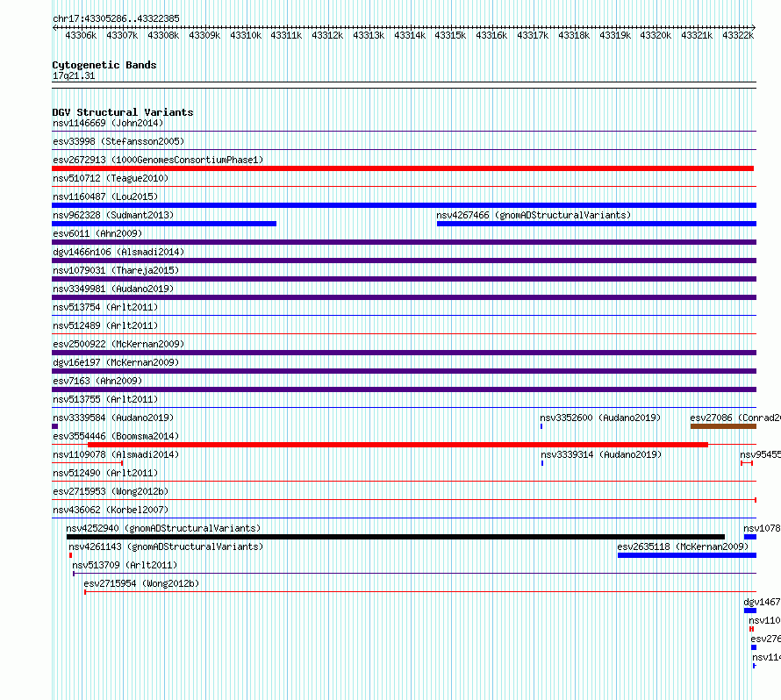Open variant esv2715954 (Wong2012b)
The width and height of the screenshot is (781, 700).
tap(141, 583)
